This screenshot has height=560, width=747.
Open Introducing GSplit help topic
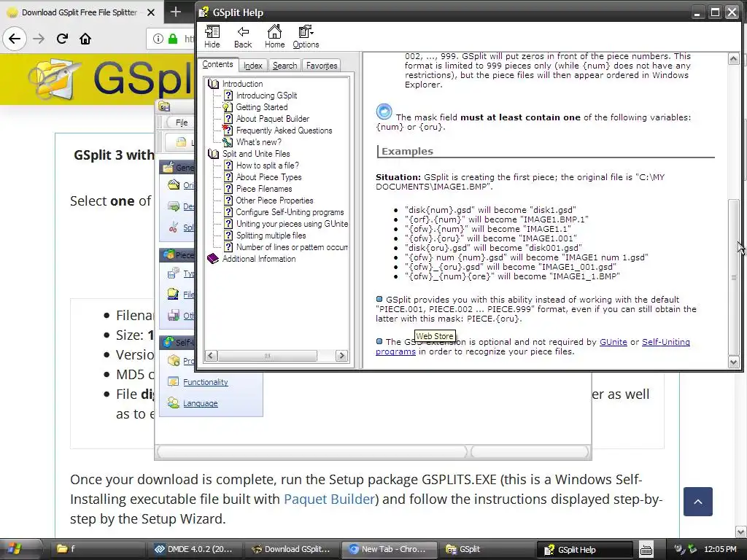pyautogui.click(x=266, y=96)
